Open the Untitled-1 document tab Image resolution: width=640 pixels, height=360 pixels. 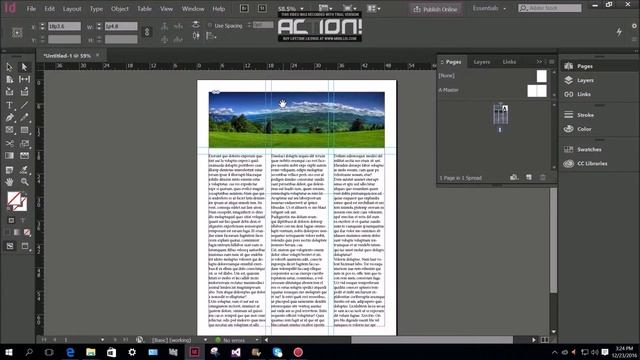[67, 56]
